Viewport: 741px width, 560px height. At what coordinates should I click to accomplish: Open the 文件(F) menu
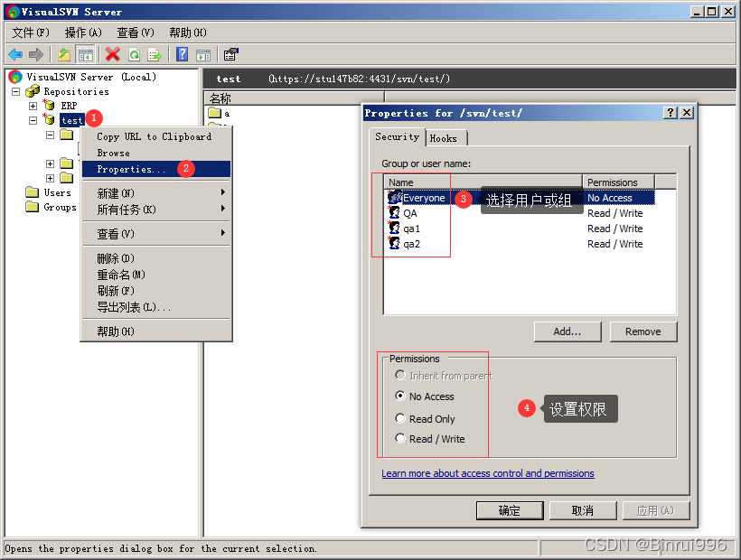click(30, 33)
